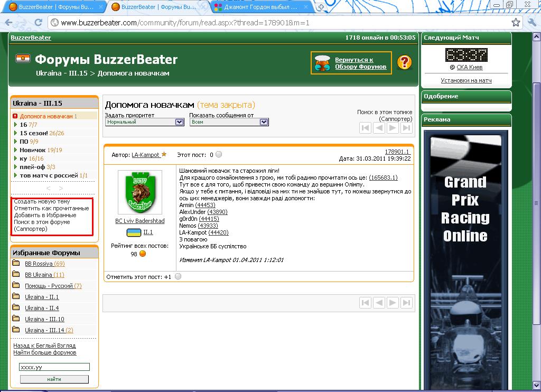
Task: Open the Помощь - Русский forum link
Action: [x=53, y=286]
